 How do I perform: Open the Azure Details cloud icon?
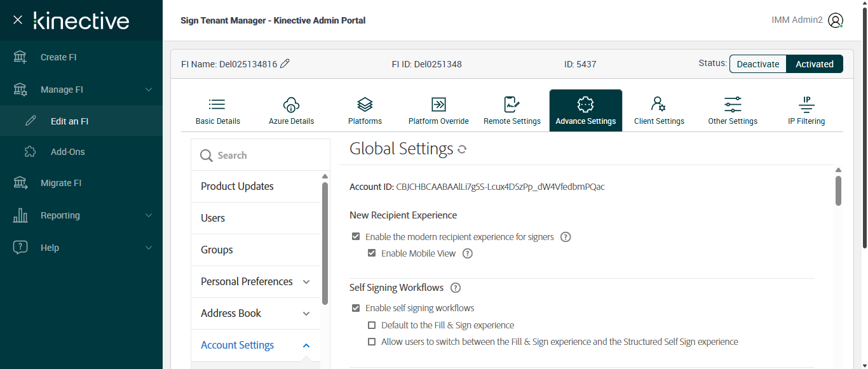291,105
